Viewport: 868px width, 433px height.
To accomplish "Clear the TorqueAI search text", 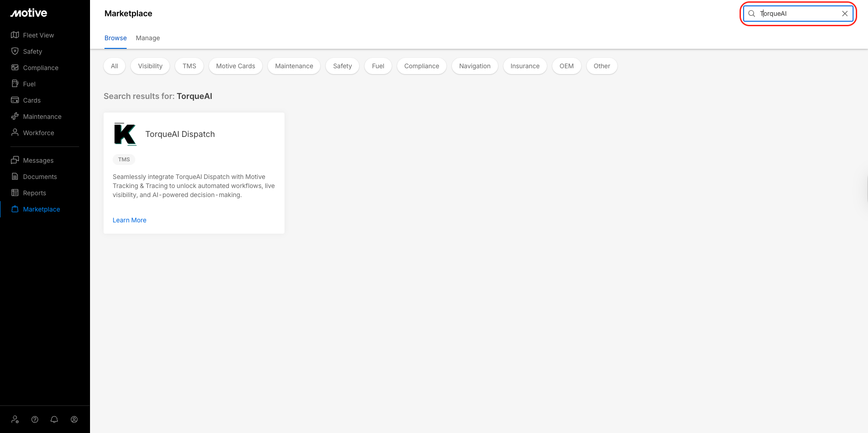I will pyautogui.click(x=845, y=14).
